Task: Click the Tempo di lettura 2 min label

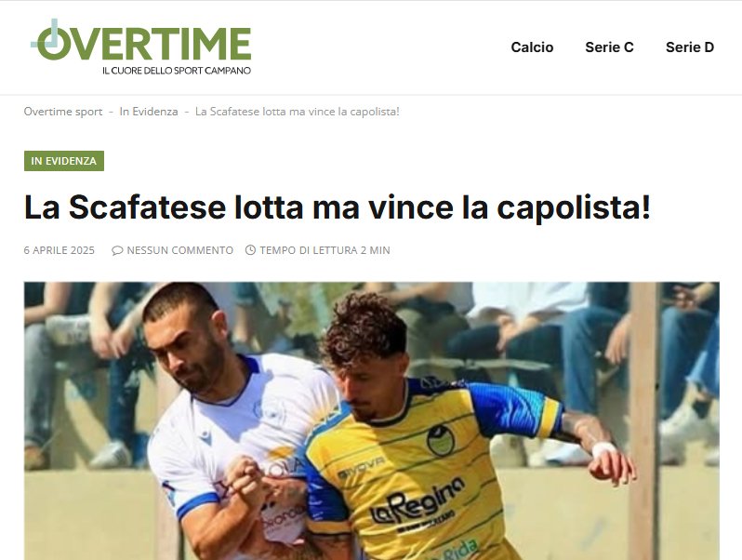Action: click(325, 250)
